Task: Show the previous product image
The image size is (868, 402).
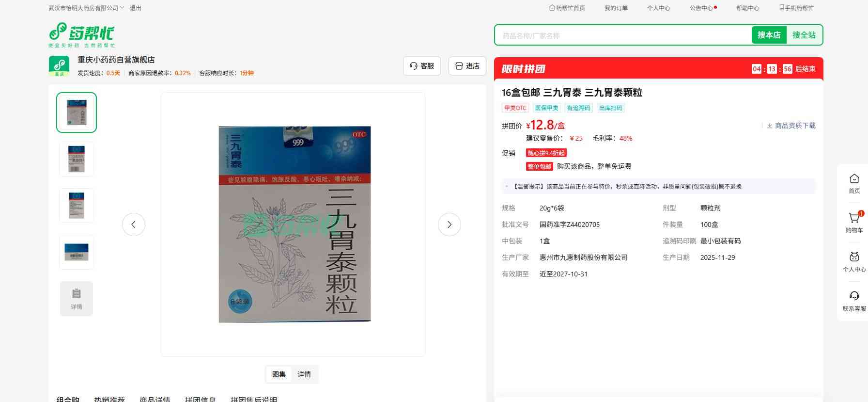Action: pyautogui.click(x=134, y=225)
